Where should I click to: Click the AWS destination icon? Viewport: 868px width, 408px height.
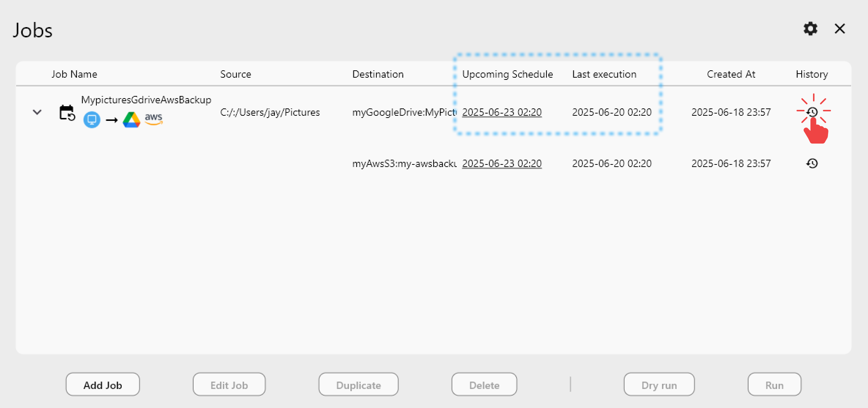154,119
